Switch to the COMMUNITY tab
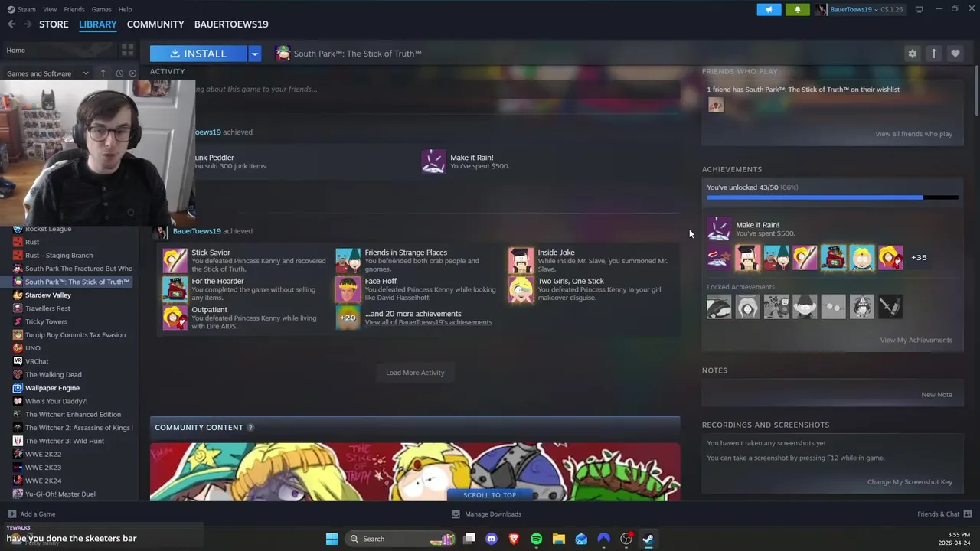The image size is (980, 551). coord(155,24)
